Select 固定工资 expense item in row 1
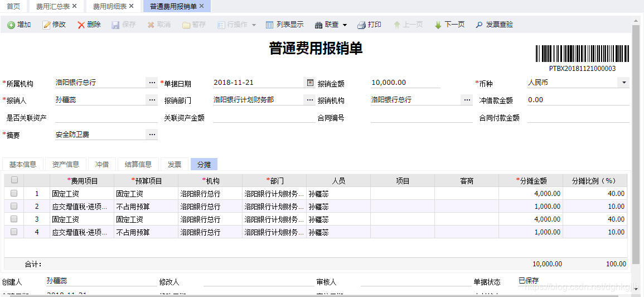This screenshot has height=297, width=644. pyautogui.click(x=82, y=193)
